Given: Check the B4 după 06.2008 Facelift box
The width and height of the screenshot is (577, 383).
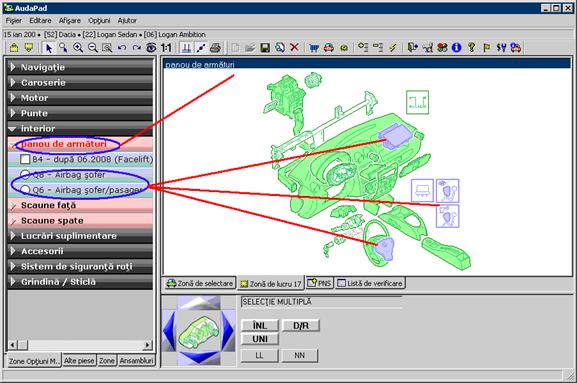Looking at the screenshot, I should point(25,159).
